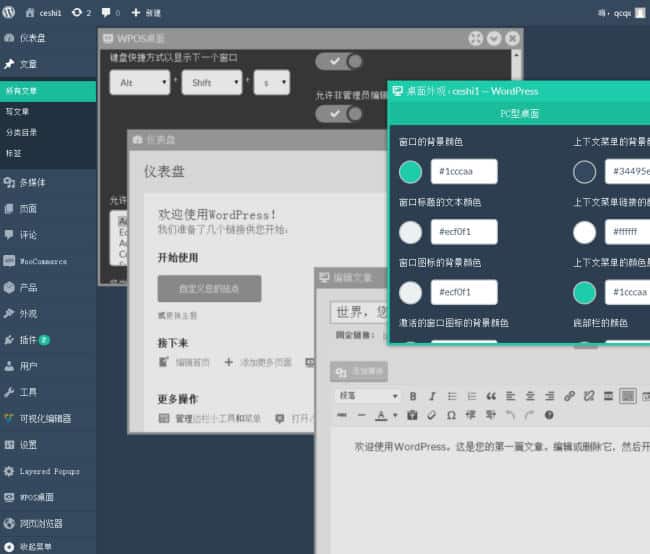Screen dimensions: 650x554
Task: Toggle the allow non-admin edit switch
Action: tap(339, 114)
